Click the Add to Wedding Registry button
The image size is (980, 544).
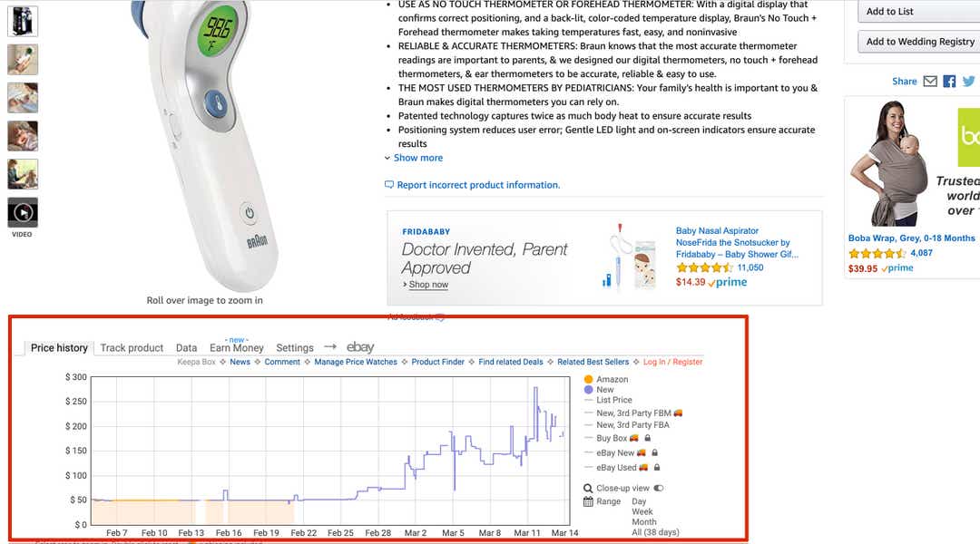click(918, 41)
